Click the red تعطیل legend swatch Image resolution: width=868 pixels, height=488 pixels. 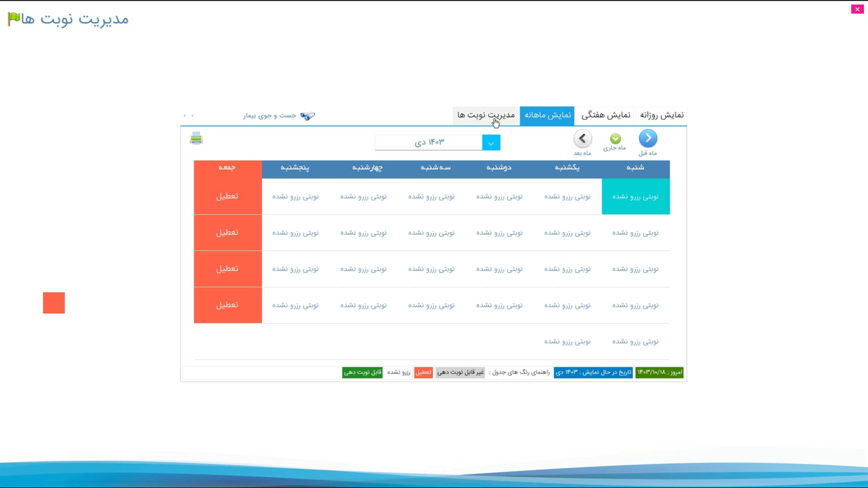423,373
